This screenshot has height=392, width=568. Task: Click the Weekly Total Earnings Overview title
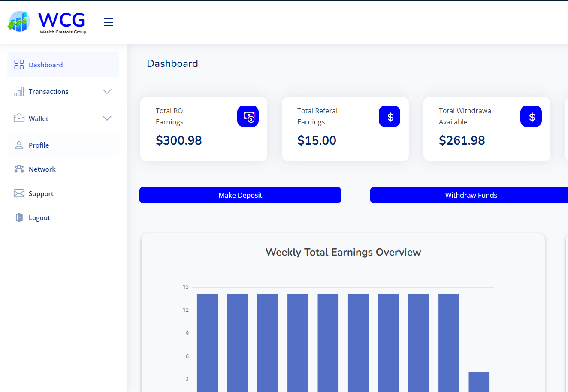pyautogui.click(x=343, y=252)
